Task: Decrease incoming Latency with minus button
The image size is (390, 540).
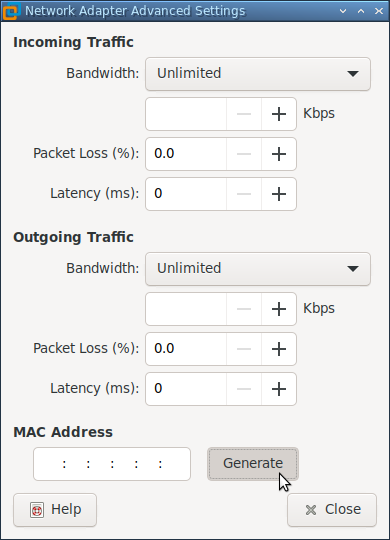Action: [x=244, y=194]
